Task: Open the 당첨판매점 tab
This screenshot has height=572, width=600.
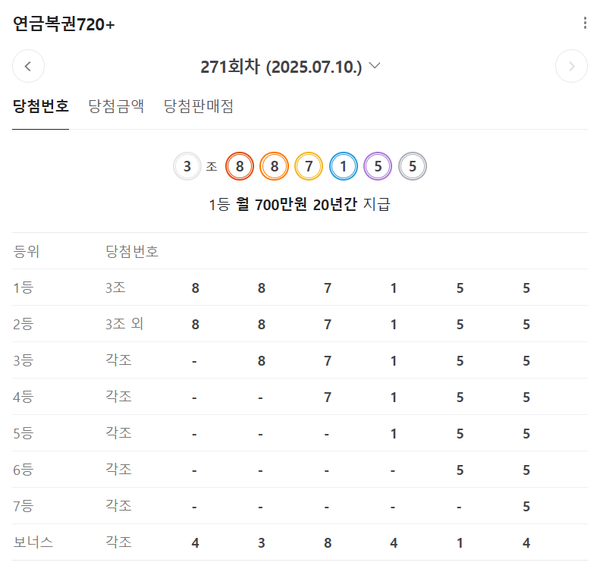Action: (x=198, y=106)
